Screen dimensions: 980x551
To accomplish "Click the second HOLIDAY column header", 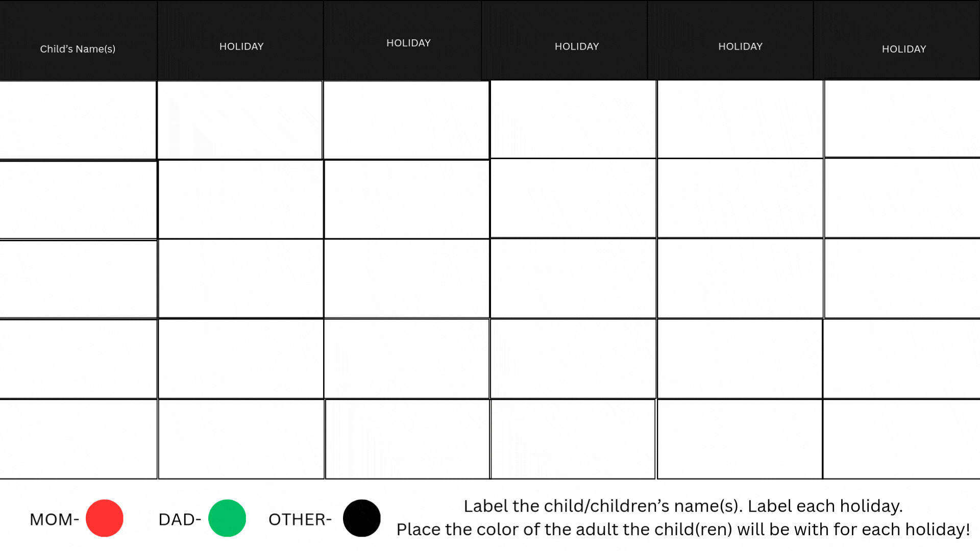I will (x=408, y=43).
